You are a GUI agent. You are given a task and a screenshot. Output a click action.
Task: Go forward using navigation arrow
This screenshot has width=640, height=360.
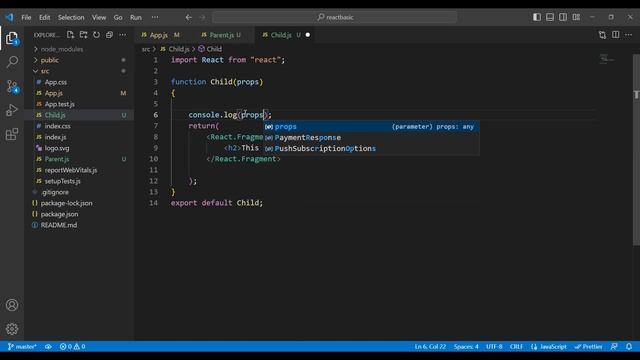(202, 17)
